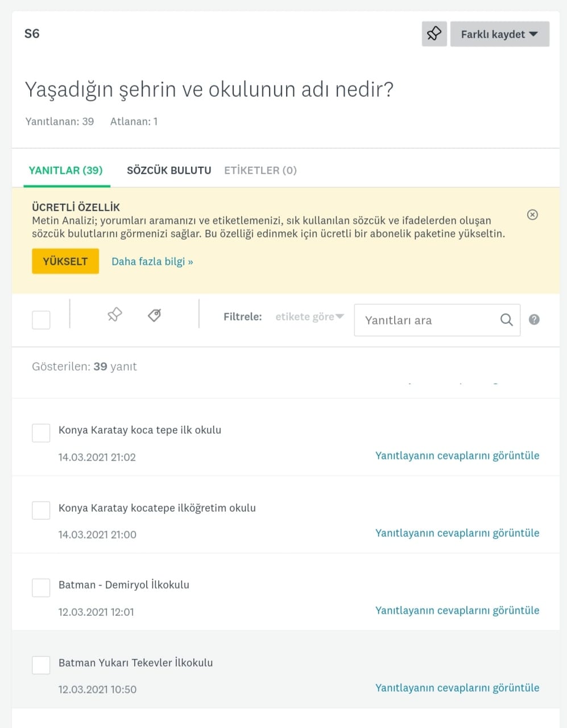Click the pin icon near Farklı kaydet
567x728 pixels.
click(x=434, y=34)
